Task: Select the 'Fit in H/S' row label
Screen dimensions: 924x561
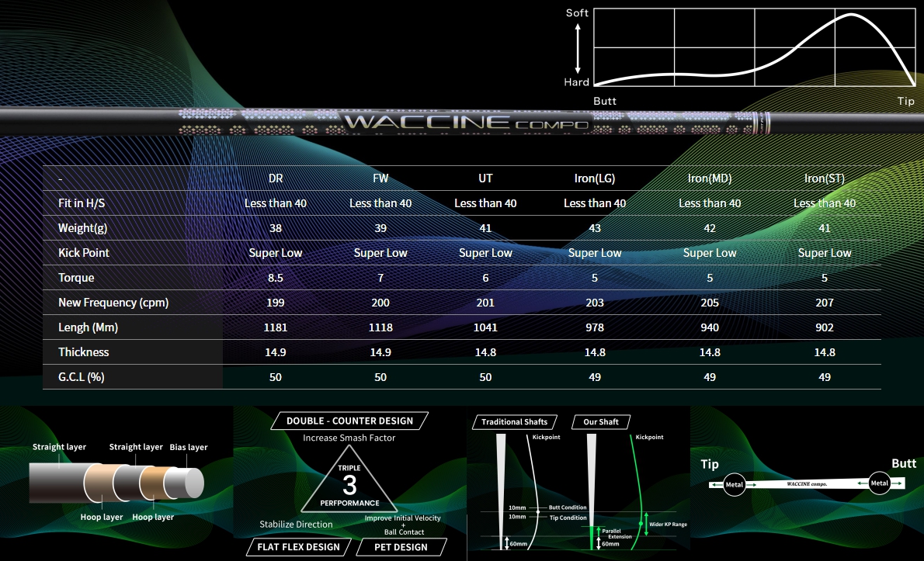Action: tap(82, 203)
